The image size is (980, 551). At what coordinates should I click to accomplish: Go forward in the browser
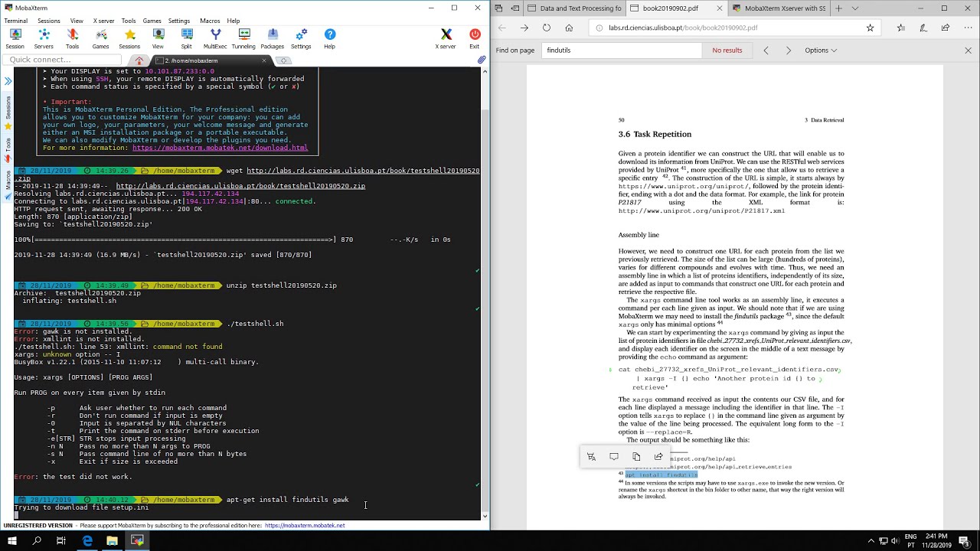524,28
